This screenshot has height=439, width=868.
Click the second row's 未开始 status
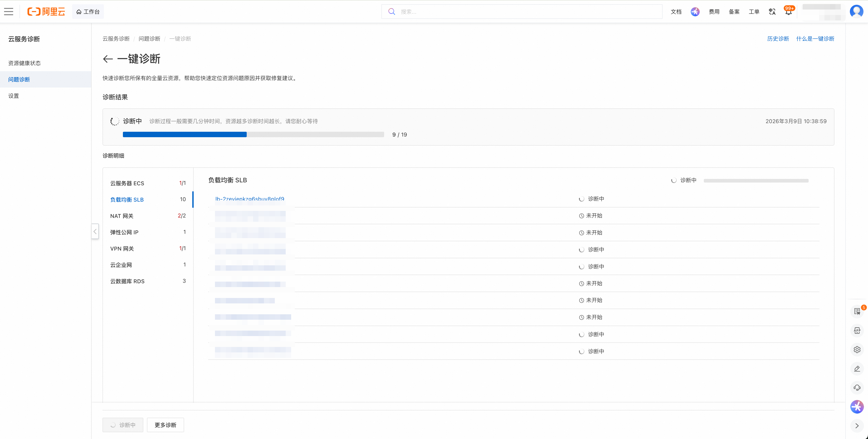click(x=591, y=216)
